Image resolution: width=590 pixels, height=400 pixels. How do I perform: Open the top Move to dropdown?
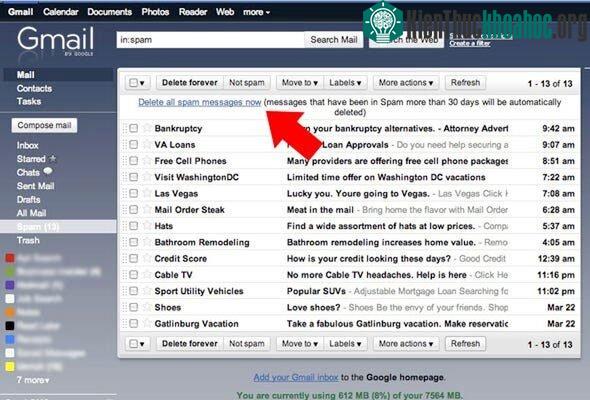(x=300, y=83)
